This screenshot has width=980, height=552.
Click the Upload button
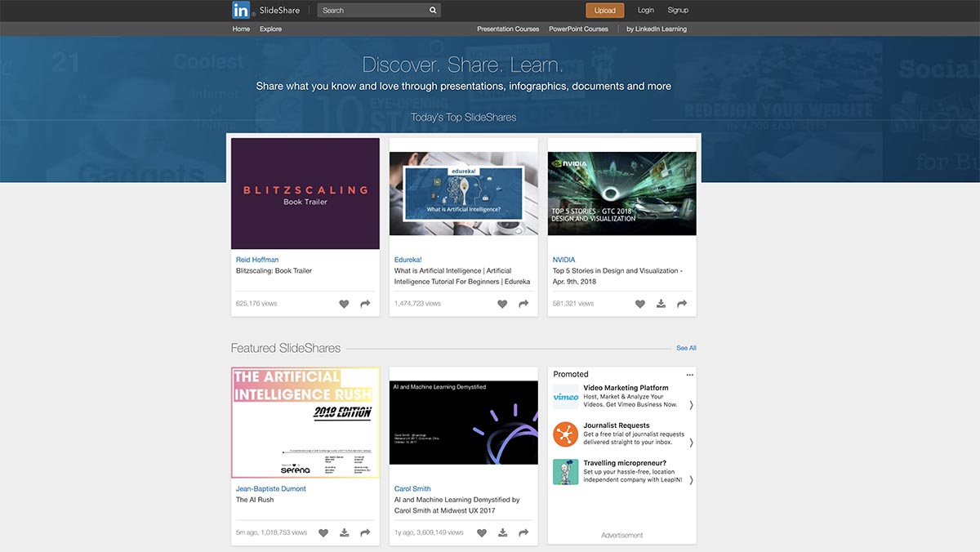604,10
